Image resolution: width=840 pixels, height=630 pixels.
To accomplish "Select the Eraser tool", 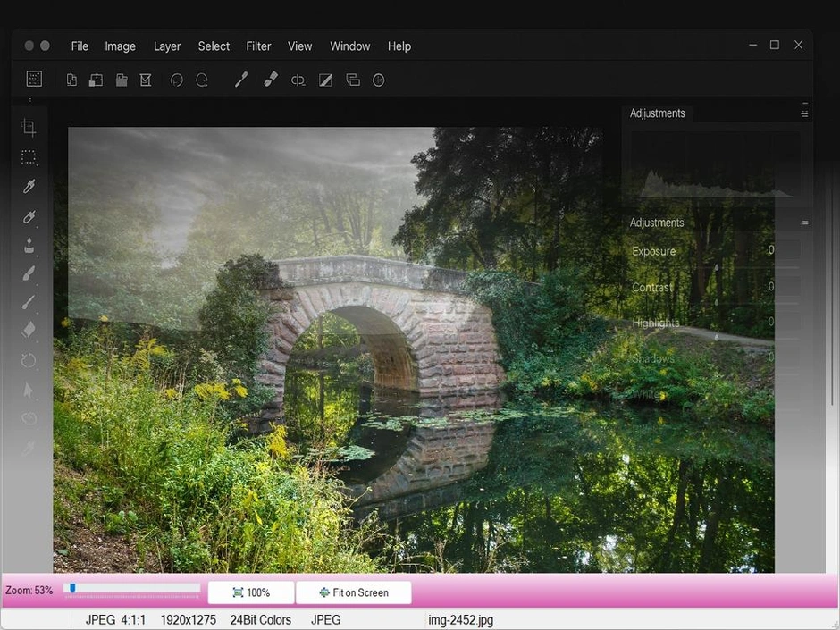I will click(x=28, y=332).
